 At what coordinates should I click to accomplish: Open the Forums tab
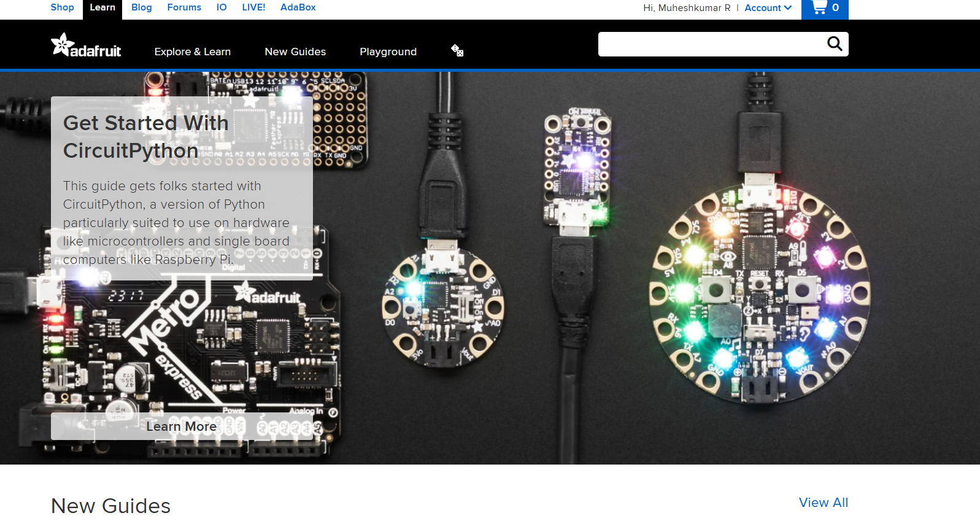[x=184, y=7]
